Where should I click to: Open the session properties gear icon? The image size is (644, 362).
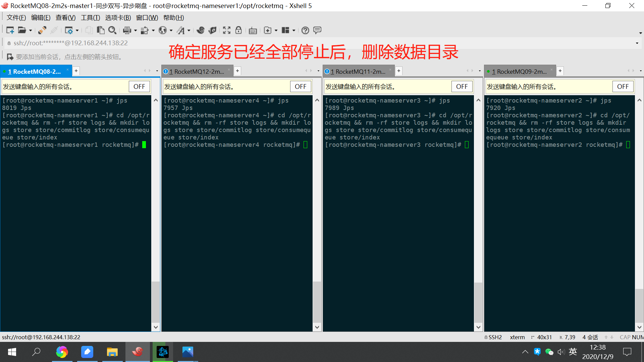click(x=69, y=30)
